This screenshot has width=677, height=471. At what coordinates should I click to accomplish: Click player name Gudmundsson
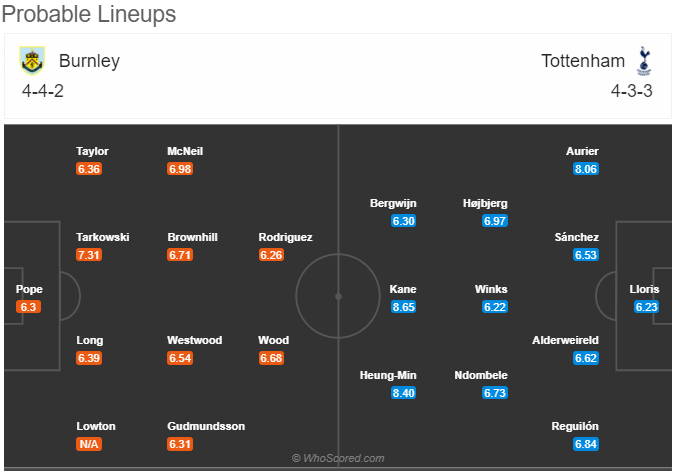(206, 427)
